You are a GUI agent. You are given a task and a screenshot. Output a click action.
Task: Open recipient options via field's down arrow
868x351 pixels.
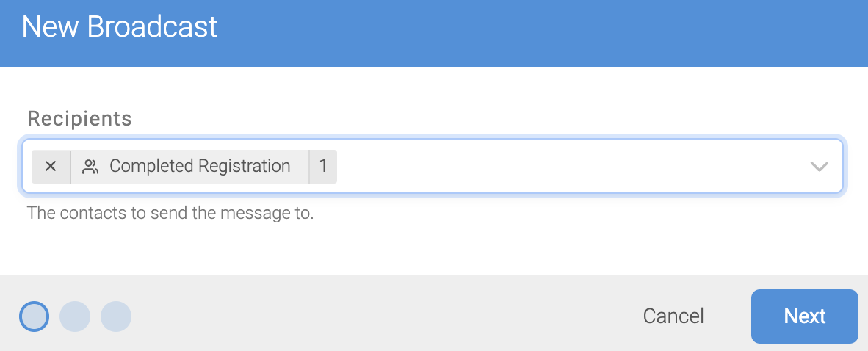point(819,166)
